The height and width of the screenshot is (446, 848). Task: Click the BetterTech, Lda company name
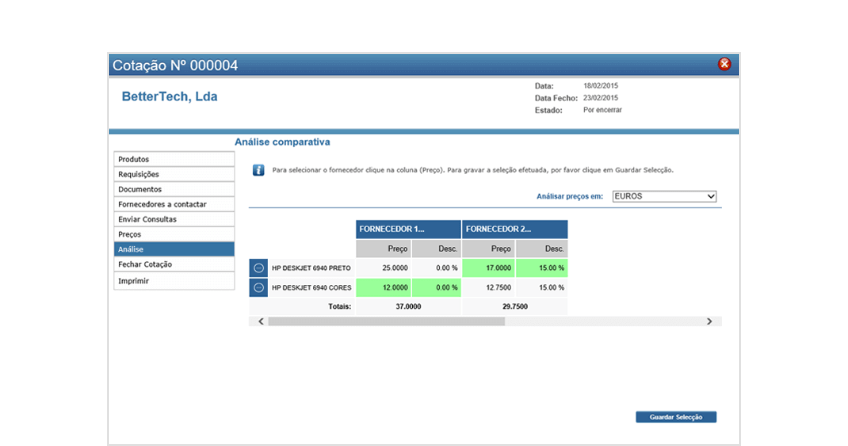169,97
